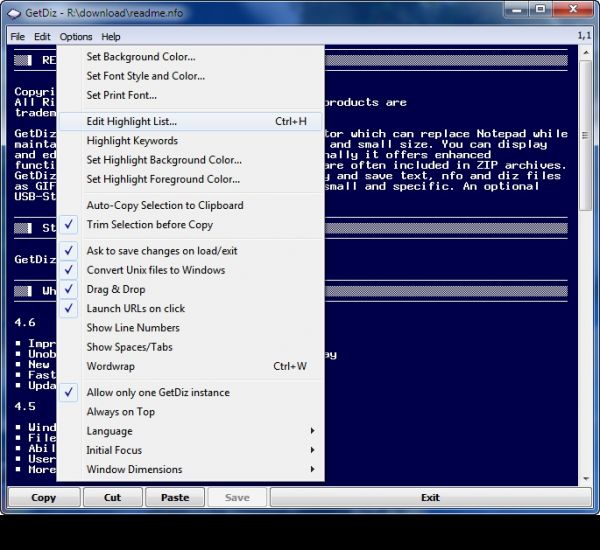
Task: Click the Paste button
Action: click(175, 497)
